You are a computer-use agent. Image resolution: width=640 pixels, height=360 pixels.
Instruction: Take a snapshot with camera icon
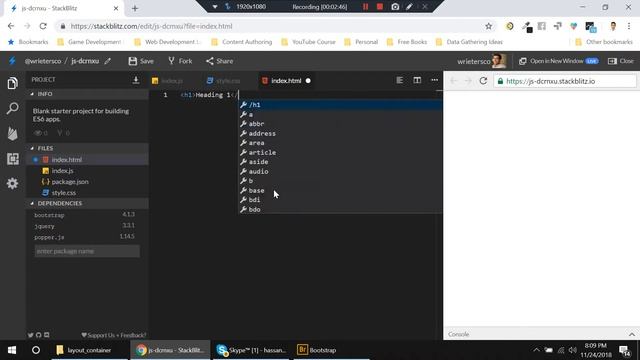coord(395,7)
